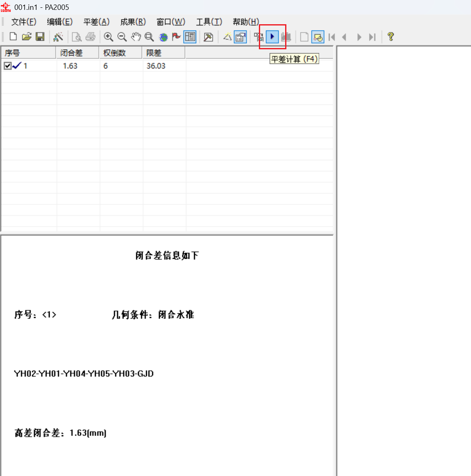This screenshot has height=476, width=471.
Task: Click the 闭合差信息如下 heading text
Action: (x=167, y=255)
